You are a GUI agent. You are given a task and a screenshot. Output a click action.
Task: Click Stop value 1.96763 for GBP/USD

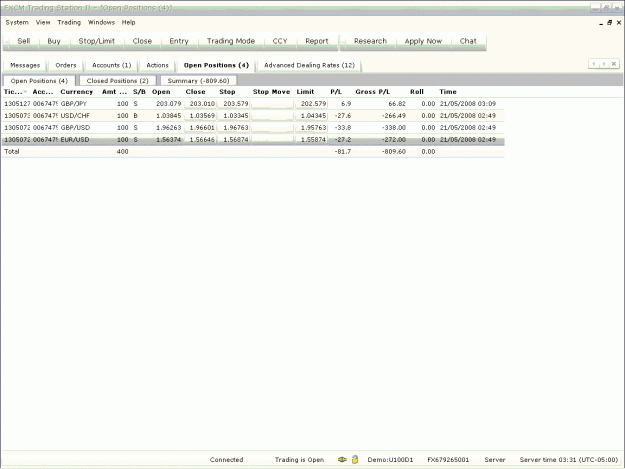[234, 128]
